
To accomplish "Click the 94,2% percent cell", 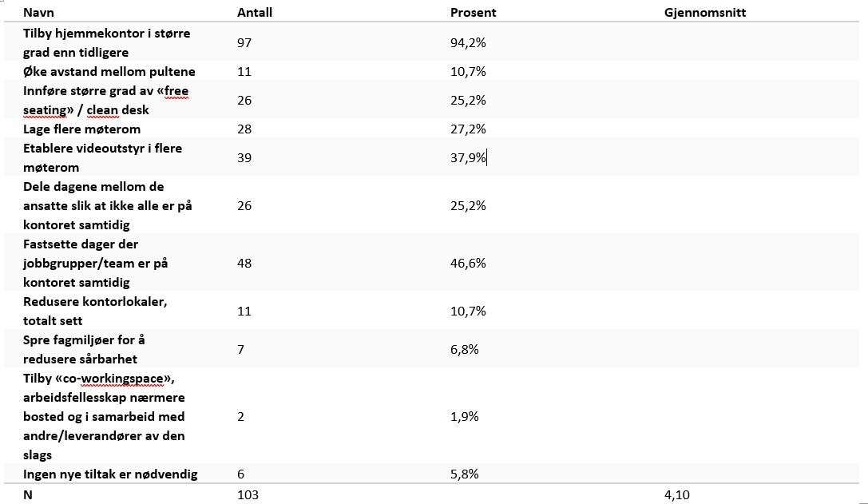I will (468, 43).
